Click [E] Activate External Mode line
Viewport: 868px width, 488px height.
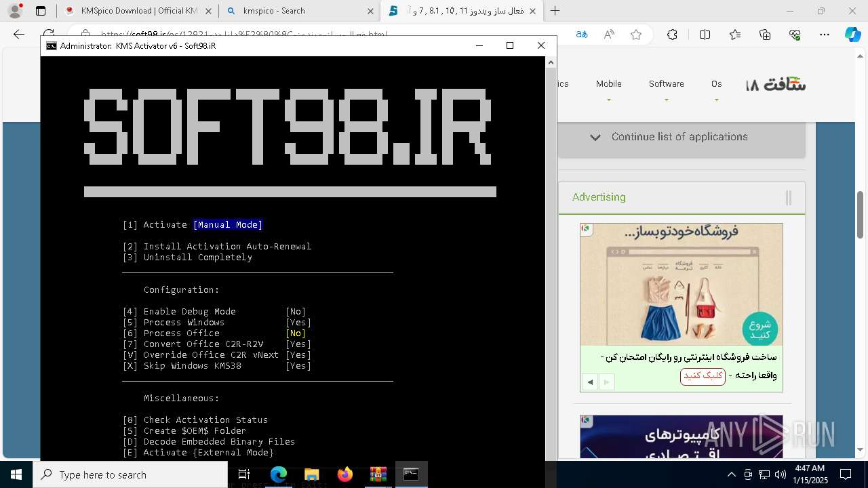[x=198, y=453]
